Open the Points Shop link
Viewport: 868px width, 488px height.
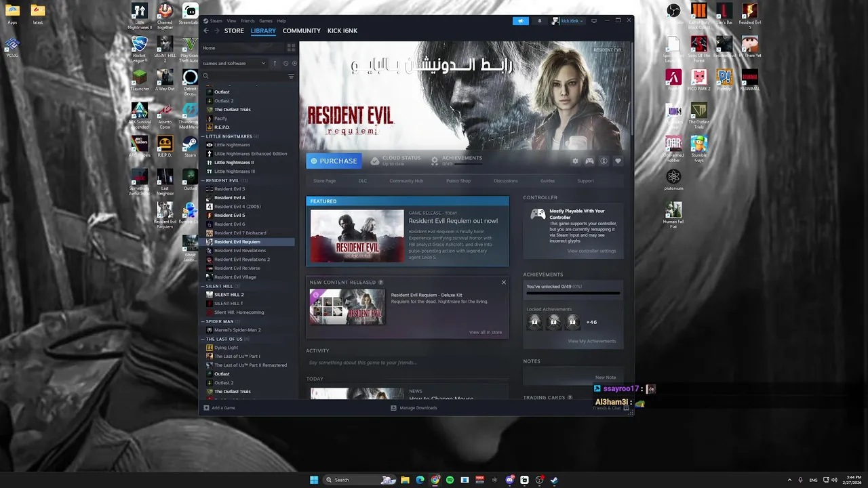coord(458,181)
